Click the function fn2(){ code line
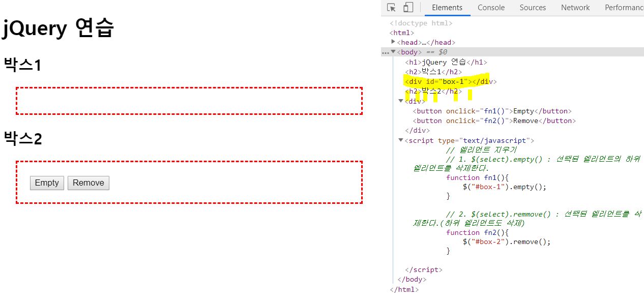The height and width of the screenshot is (302, 644). coord(477,232)
